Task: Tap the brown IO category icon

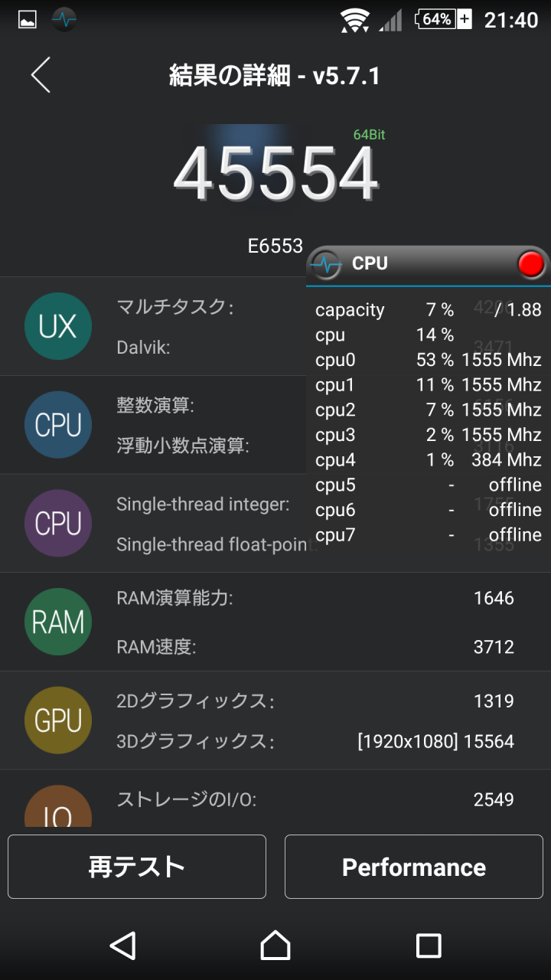Action: click(x=58, y=808)
